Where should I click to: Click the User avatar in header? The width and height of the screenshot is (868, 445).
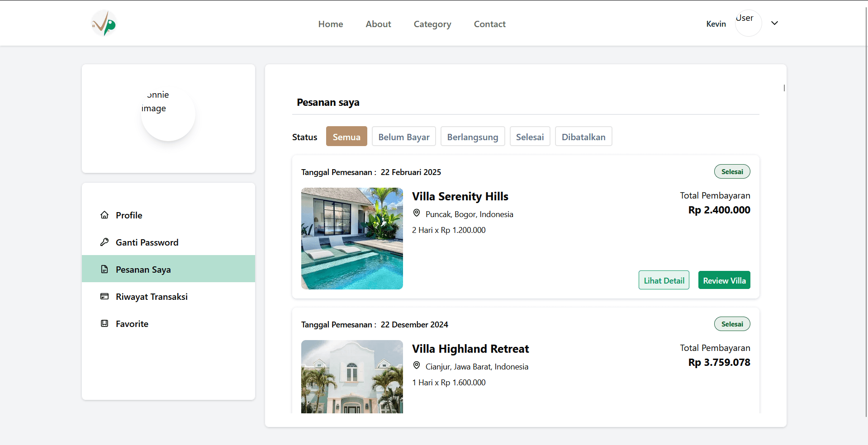pos(748,23)
